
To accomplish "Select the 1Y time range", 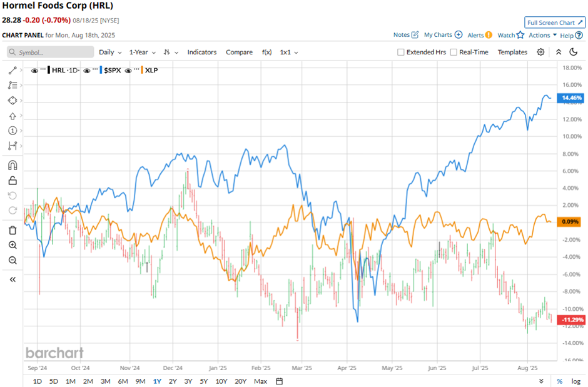I will click(157, 381).
